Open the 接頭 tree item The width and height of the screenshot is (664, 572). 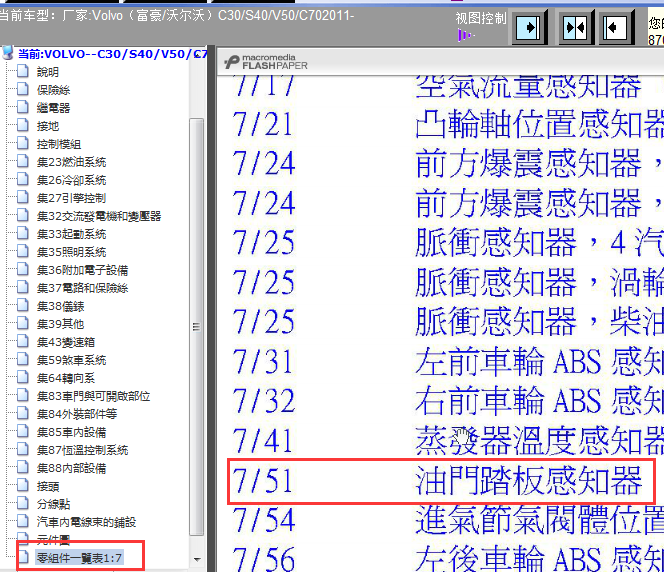pyautogui.click(x=47, y=486)
